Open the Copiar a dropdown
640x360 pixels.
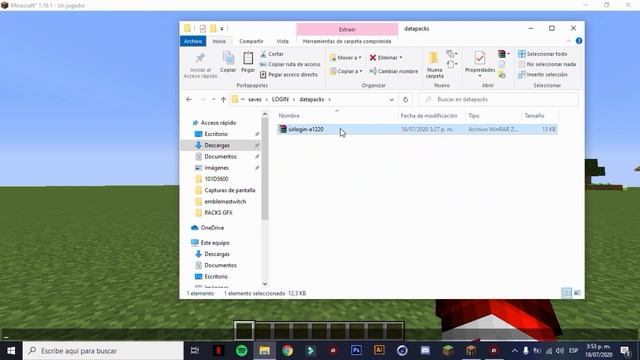point(346,71)
